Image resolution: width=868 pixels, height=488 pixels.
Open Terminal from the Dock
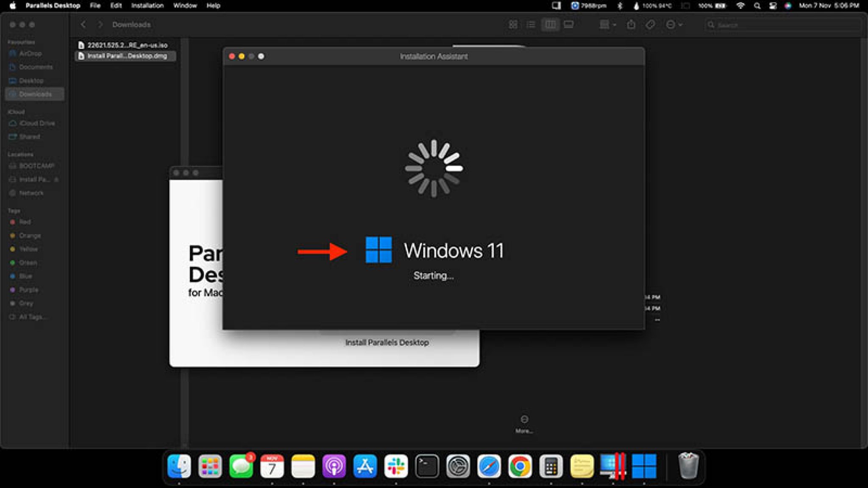427,466
